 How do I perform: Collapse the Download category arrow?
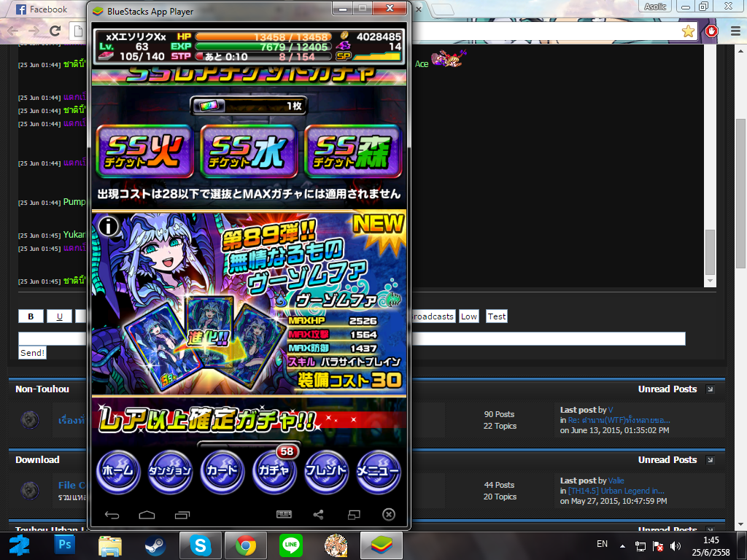point(711,460)
